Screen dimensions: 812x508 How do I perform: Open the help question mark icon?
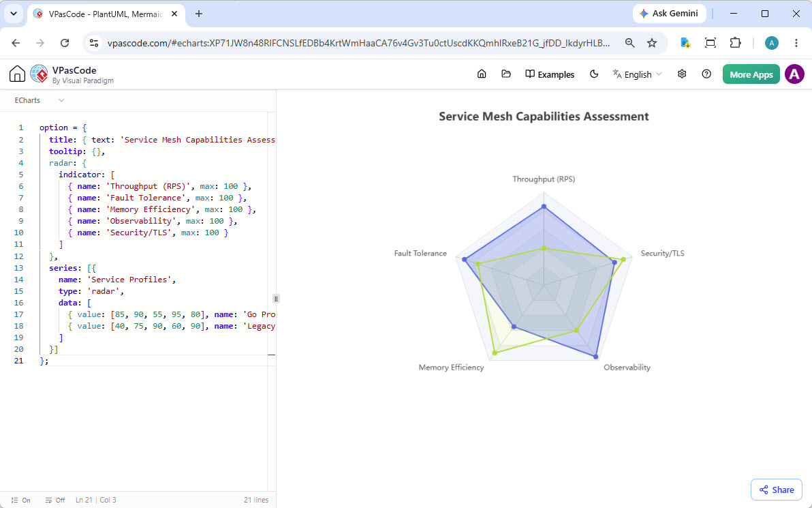coord(706,74)
